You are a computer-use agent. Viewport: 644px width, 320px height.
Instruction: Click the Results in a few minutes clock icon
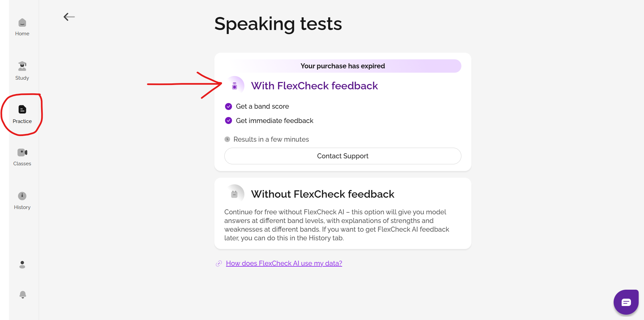[227, 139]
